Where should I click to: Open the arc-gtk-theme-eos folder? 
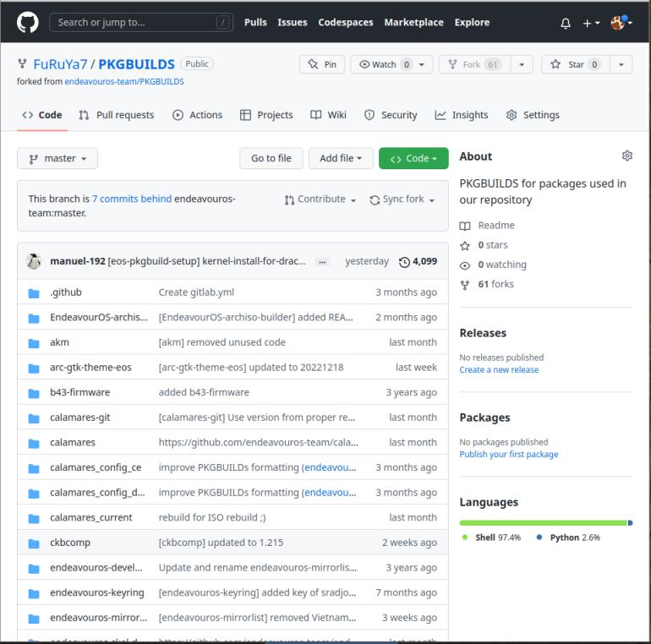[x=90, y=368]
